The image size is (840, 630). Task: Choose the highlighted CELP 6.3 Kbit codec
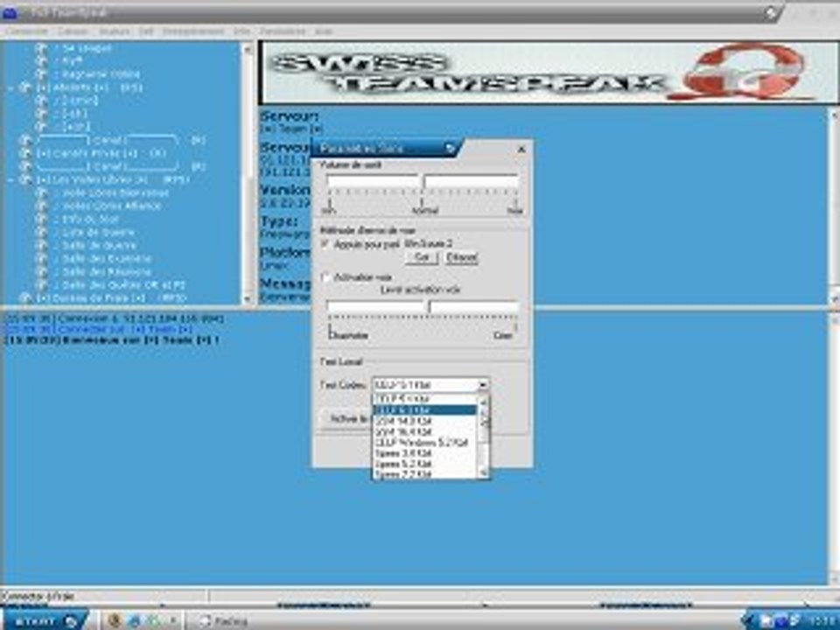[424, 409]
